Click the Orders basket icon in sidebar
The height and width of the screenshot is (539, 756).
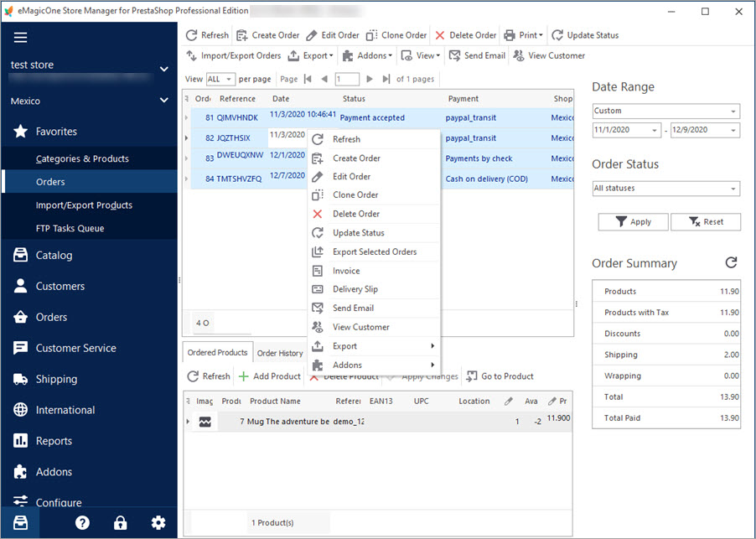click(x=20, y=317)
